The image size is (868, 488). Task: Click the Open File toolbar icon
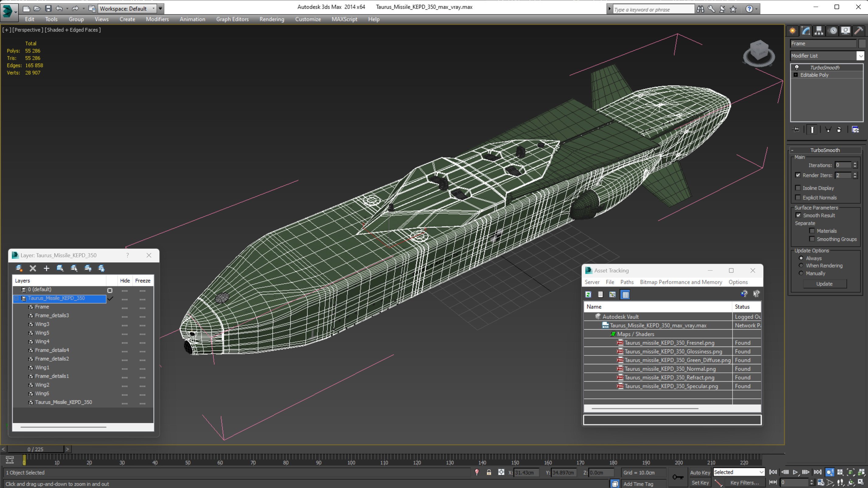(37, 9)
